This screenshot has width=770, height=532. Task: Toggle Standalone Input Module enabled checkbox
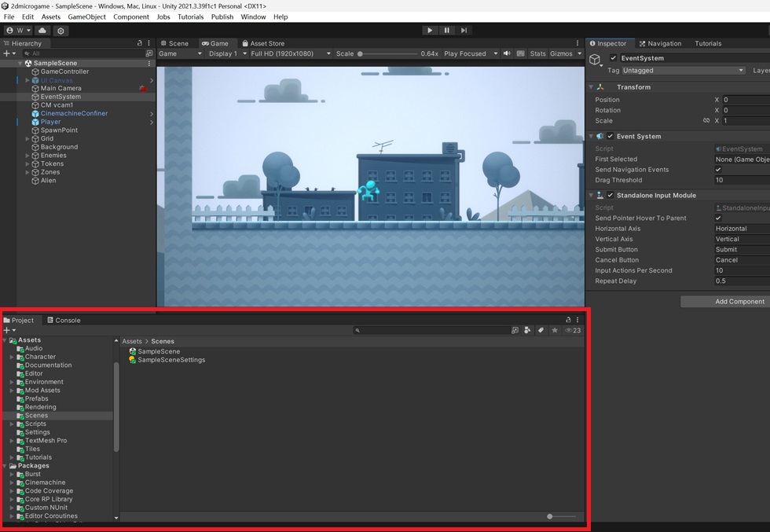pyautogui.click(x=610, y=195)
